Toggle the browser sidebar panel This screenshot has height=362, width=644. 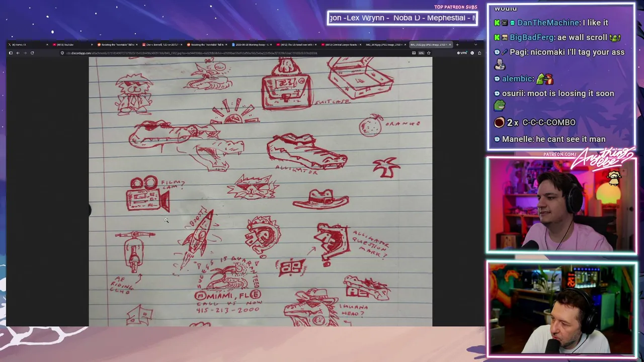click(x=11, y=53)
